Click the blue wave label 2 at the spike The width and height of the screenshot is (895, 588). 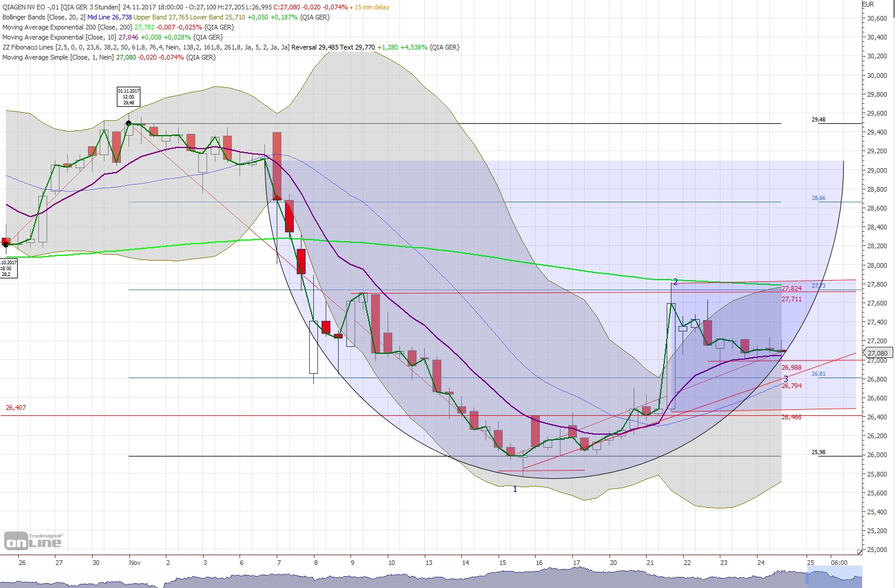(676, 282)
